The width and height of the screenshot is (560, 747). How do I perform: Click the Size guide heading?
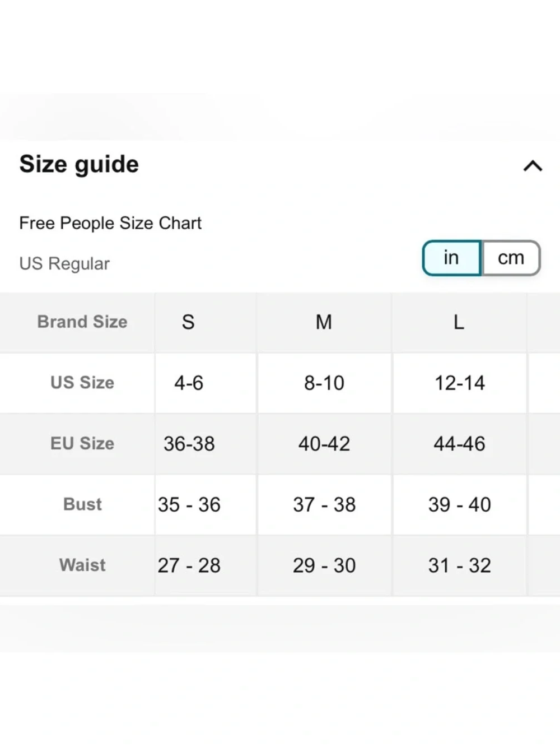pos(79,165)
